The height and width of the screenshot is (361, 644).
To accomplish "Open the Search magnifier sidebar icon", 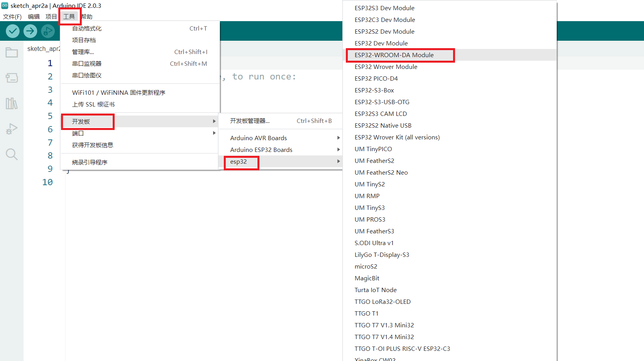I will 12,154.
